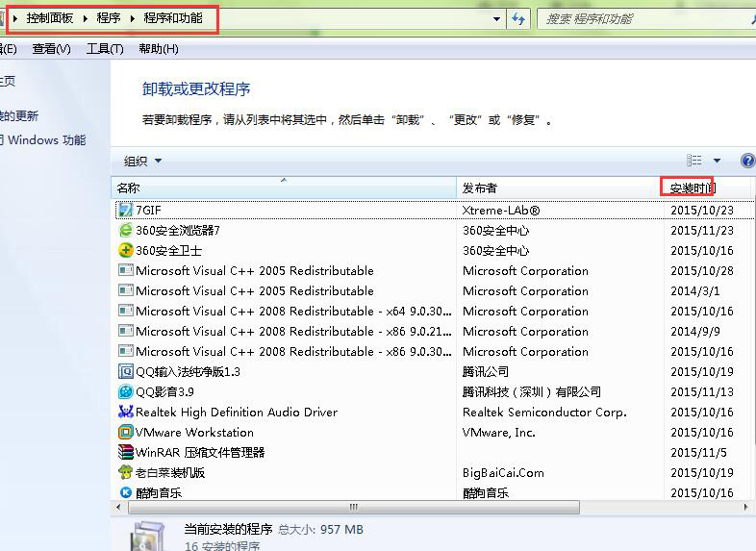Click the horizontal scrollbar thumb
This screenshot has height=551, width=756.
(354, 507)
